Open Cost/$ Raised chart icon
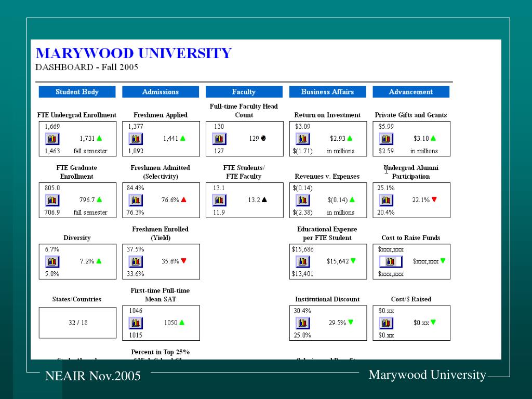 386,323
